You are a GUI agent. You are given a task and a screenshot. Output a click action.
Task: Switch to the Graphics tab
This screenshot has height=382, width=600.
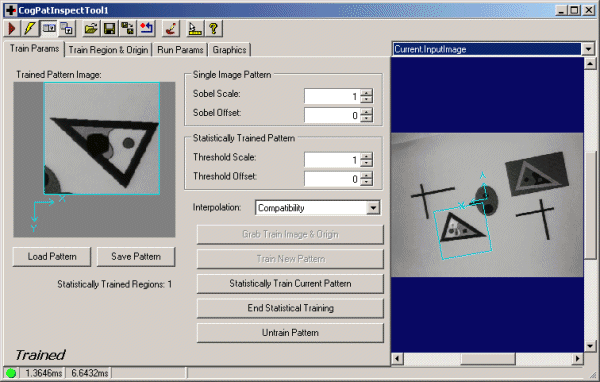tap(229, 50)
